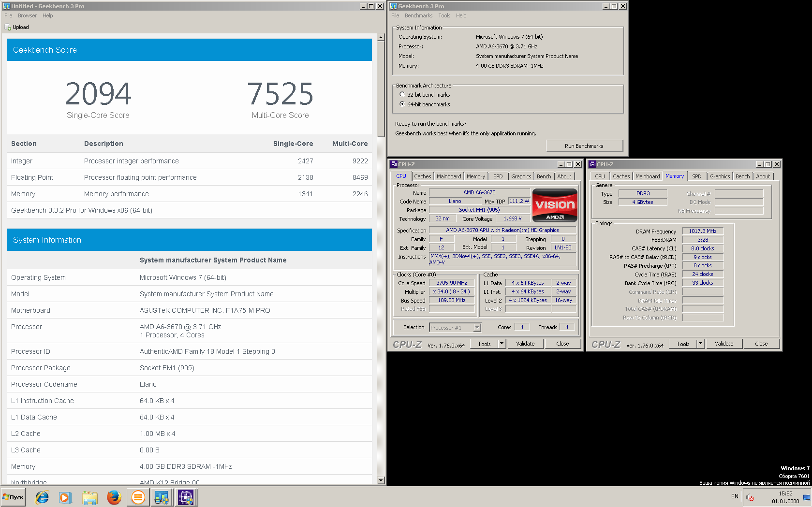Click the Geekbench 3 Pro launcher title bar icon
The width and height of the screenshot is (812, 507).
click(x=394, y=6)
